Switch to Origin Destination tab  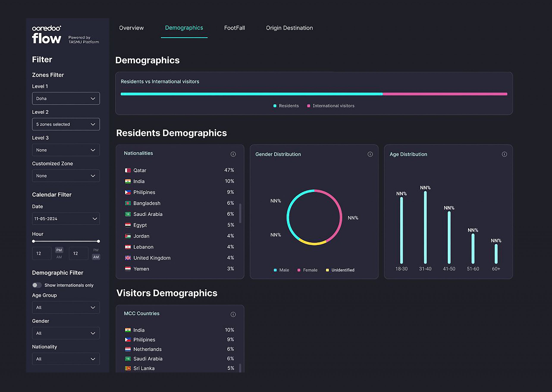(290, 28)
